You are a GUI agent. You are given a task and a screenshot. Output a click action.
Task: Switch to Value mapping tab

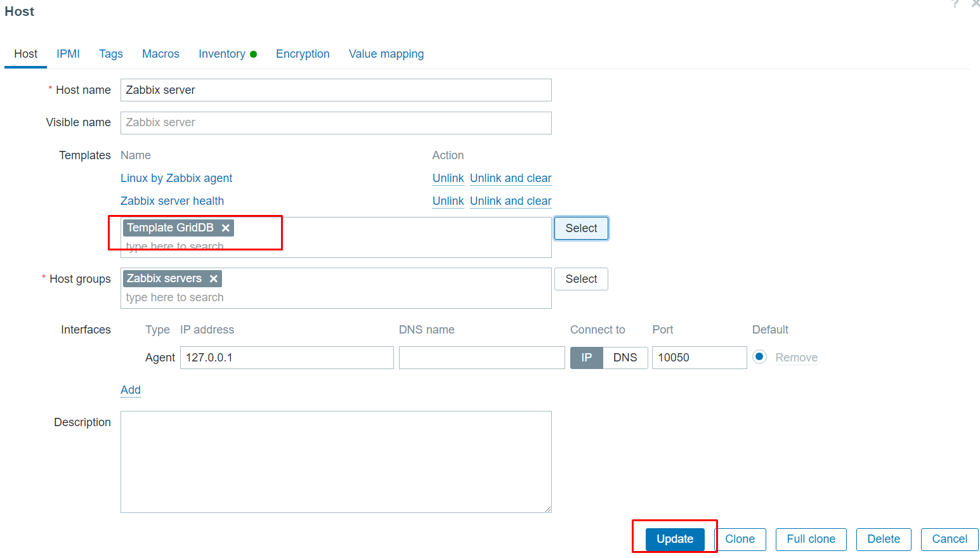click(x=386, y=54)
